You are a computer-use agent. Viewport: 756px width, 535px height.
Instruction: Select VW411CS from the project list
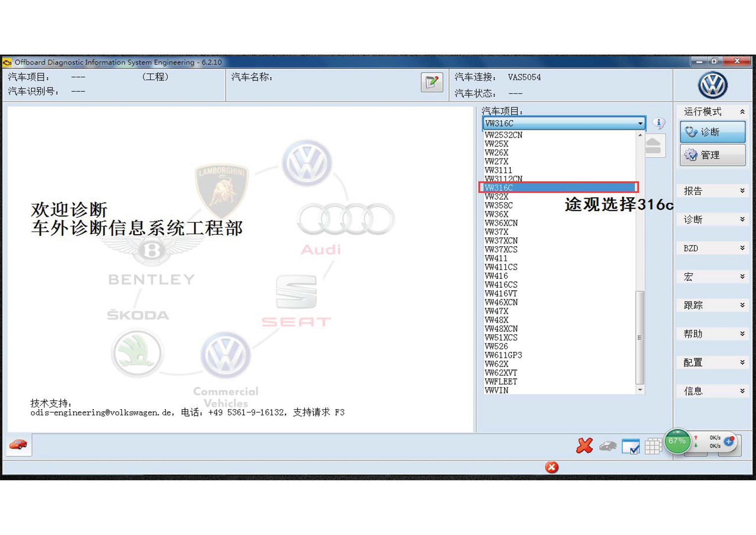tap(559, 267)
